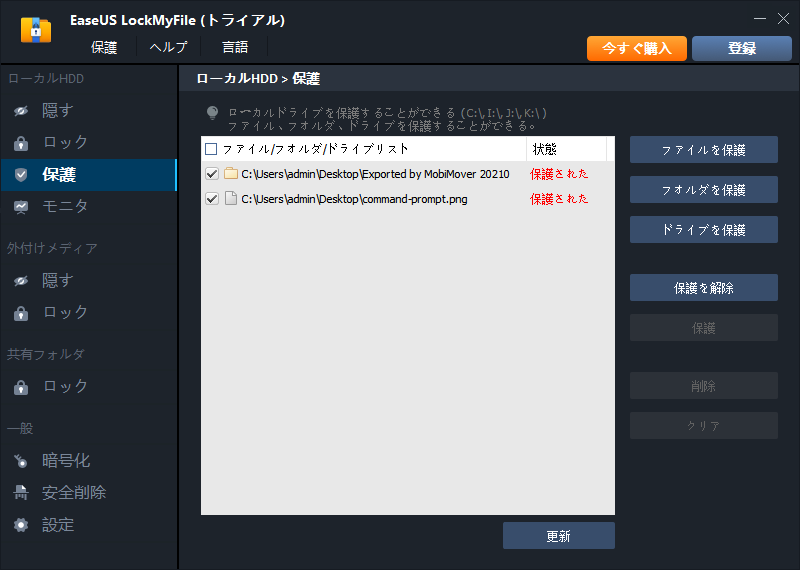Click the external media 隠す eye icon

21,281
